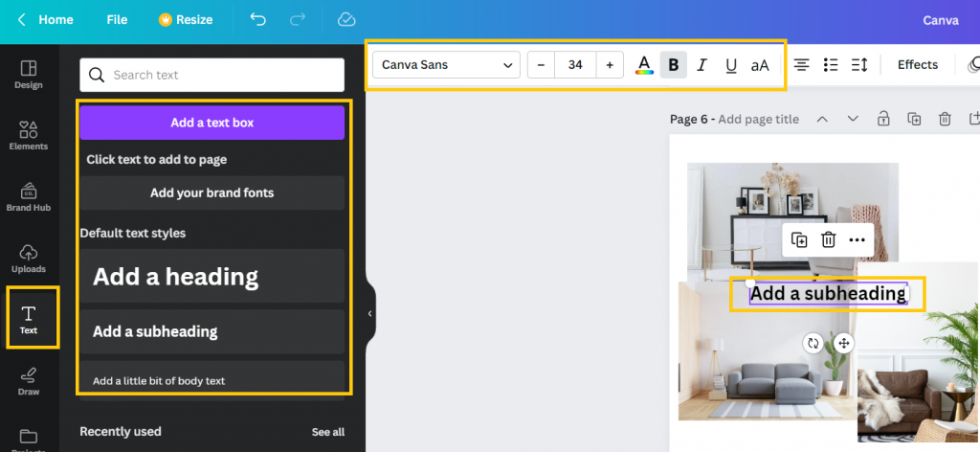980x452 pixels.
Task: Toggle uppercase aA formatting
Action: tap(760, 65)
